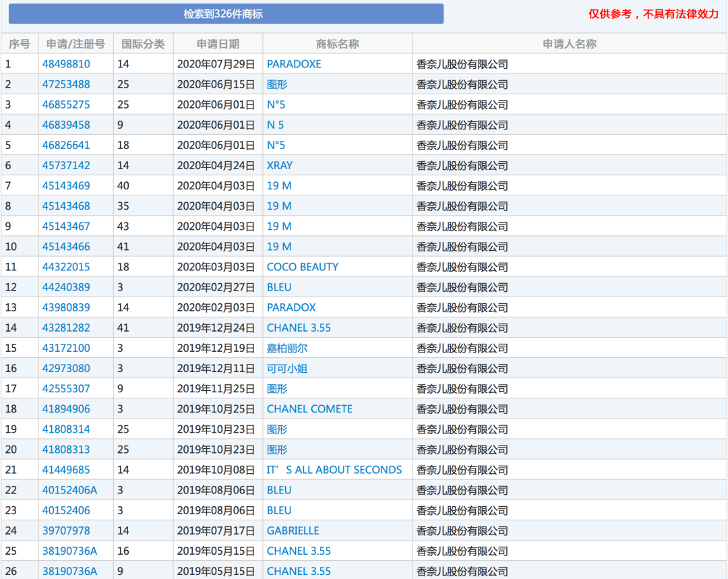The height and width of the screenshot is (579, 728).
Task: Open registration number 44240389
Action: pos(66,287)
